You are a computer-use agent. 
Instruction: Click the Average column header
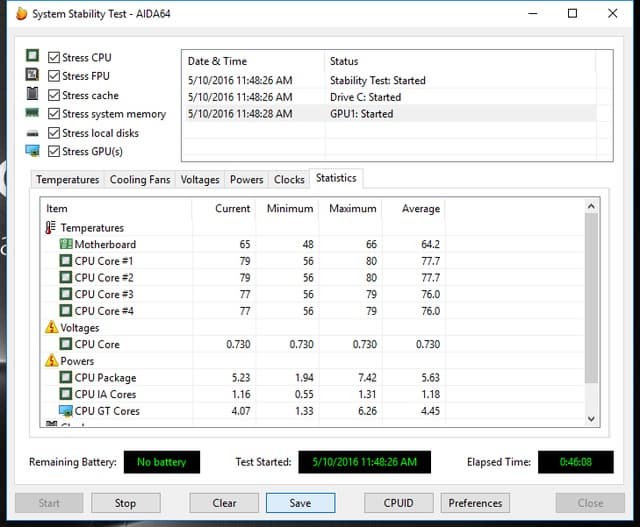(x=413, y=209)
